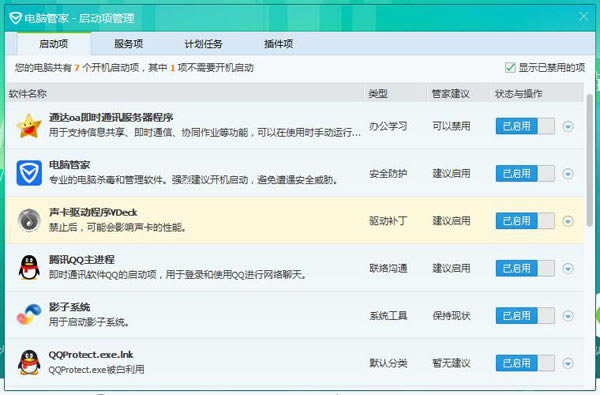
Task: Close the 启动项管理 window
Action: (x=584, y=17)
